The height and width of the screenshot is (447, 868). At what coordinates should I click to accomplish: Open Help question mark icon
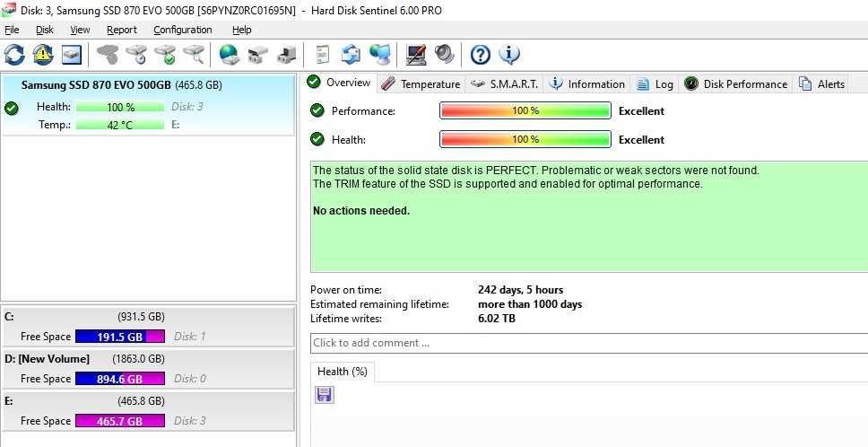pos(481,54)
